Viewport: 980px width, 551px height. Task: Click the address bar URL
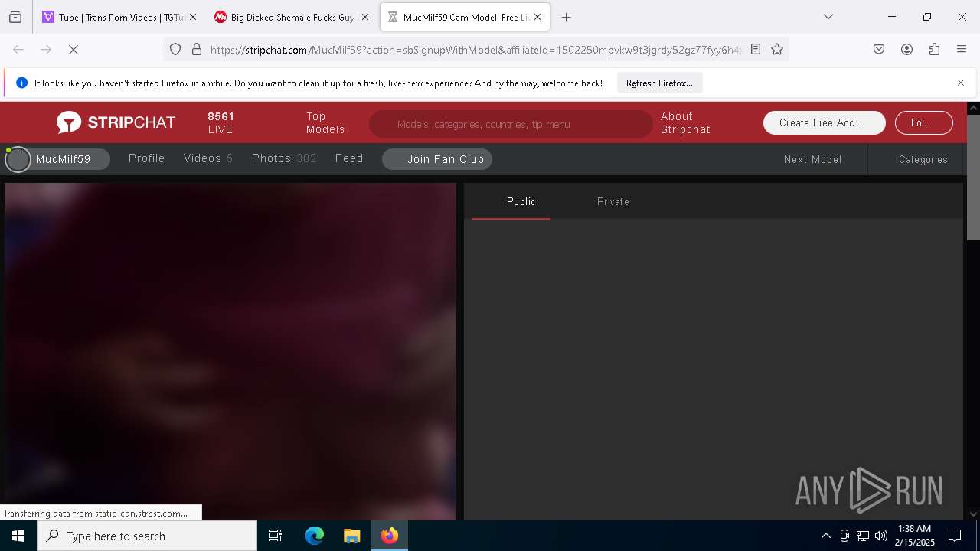coord(475,50)
